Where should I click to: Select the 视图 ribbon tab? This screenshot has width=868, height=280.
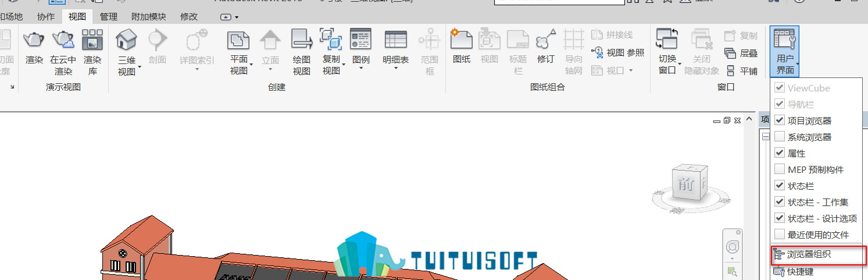point(77,17)
